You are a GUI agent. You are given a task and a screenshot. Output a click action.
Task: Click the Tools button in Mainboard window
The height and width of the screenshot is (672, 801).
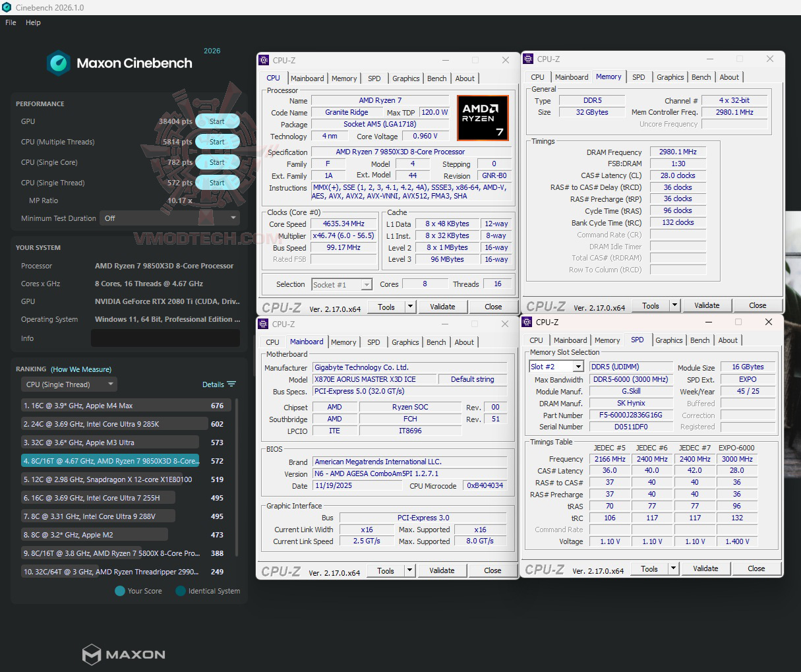[386, 570]
